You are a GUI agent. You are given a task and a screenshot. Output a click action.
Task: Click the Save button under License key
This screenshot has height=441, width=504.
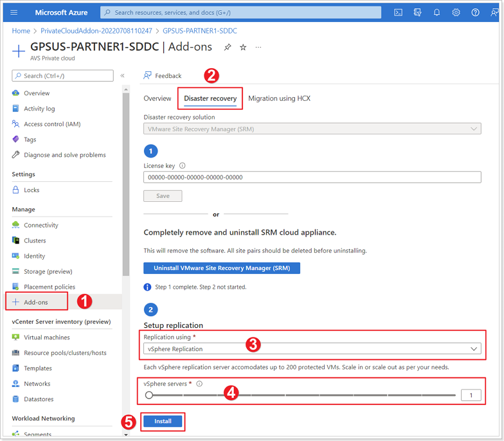click(x=163, y=195)
